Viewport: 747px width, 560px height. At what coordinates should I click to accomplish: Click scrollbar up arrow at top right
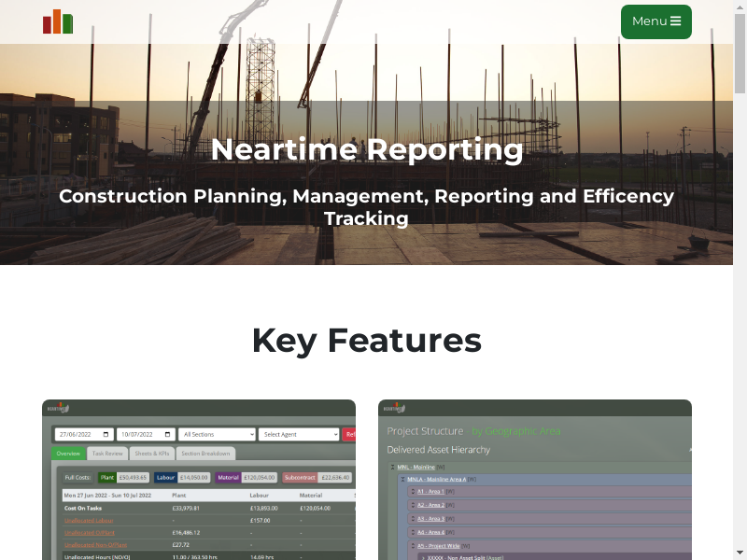740,7
